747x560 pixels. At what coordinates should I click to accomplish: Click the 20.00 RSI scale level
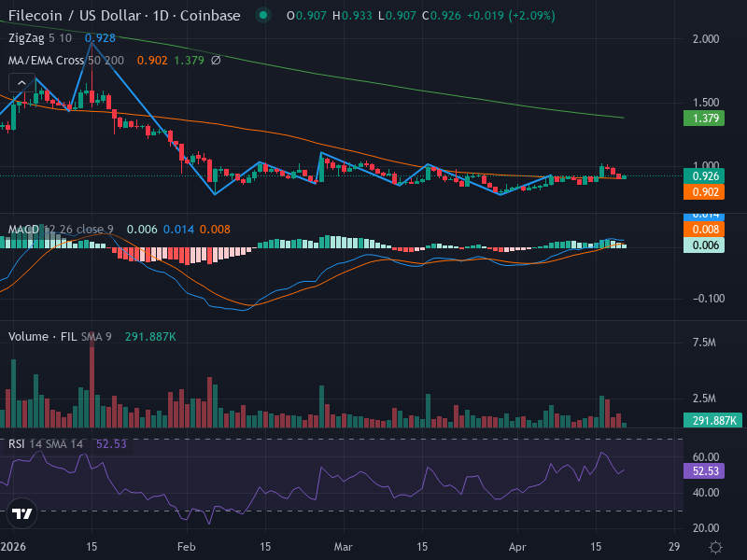pos(706,527)
